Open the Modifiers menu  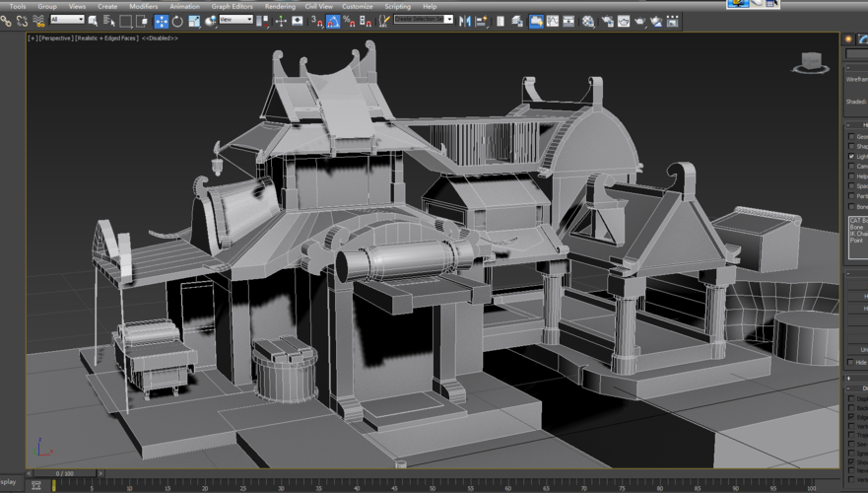(x=143, y=6)
